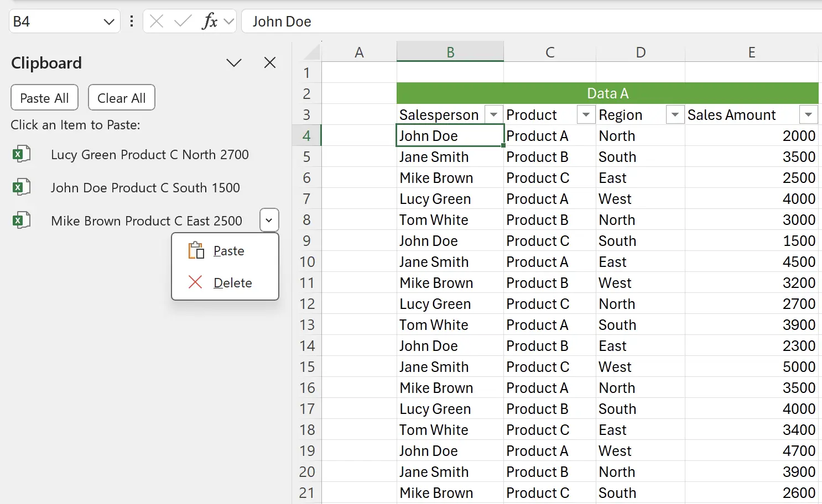Click the Paste All button

pos(44,97)
